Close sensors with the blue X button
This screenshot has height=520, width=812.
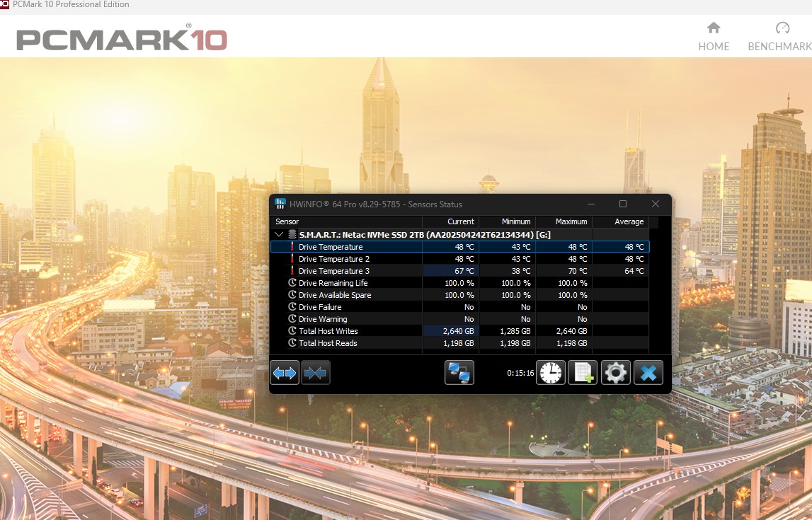click(x=648, y=373)
